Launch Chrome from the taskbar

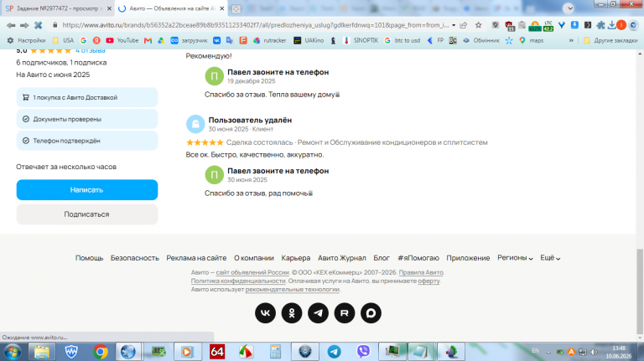[x=101, y=352]
